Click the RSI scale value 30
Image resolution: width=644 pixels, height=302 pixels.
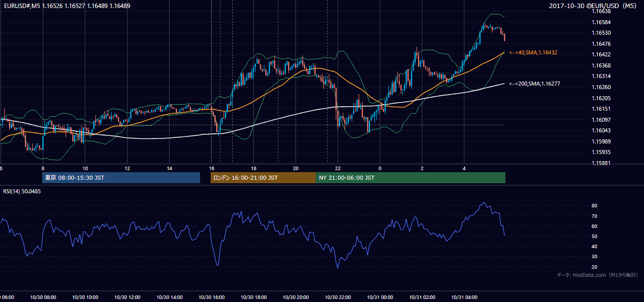[595, 257]
